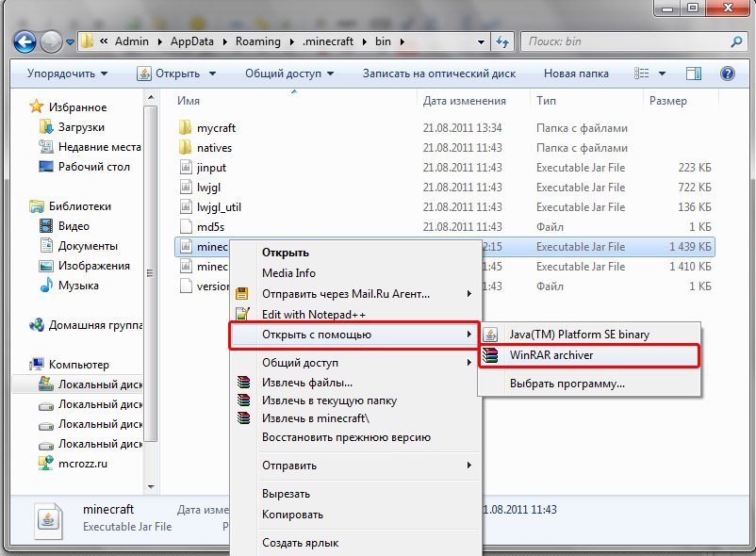Image resolution: width=756 pixels, height=556 pixels.
Task: Open the 'Изображения' library
Action: (x=85, y=266)
